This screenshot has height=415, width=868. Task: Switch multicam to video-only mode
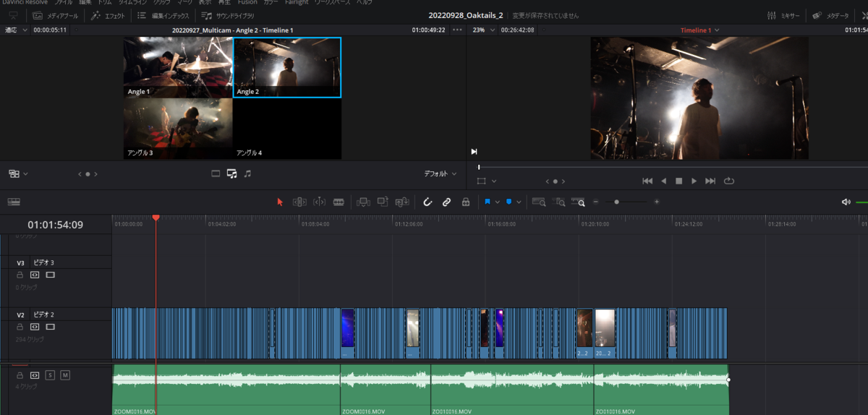point(216,174)
